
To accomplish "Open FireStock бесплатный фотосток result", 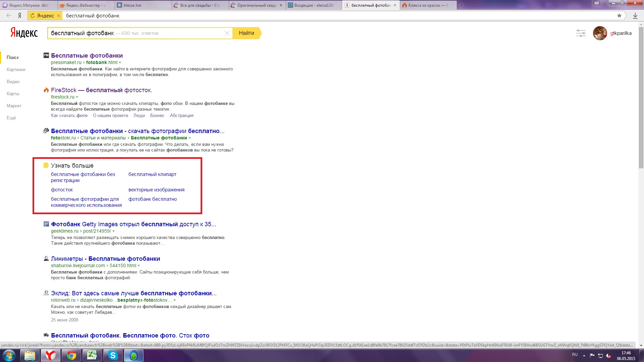I will [x=102, y=90].
